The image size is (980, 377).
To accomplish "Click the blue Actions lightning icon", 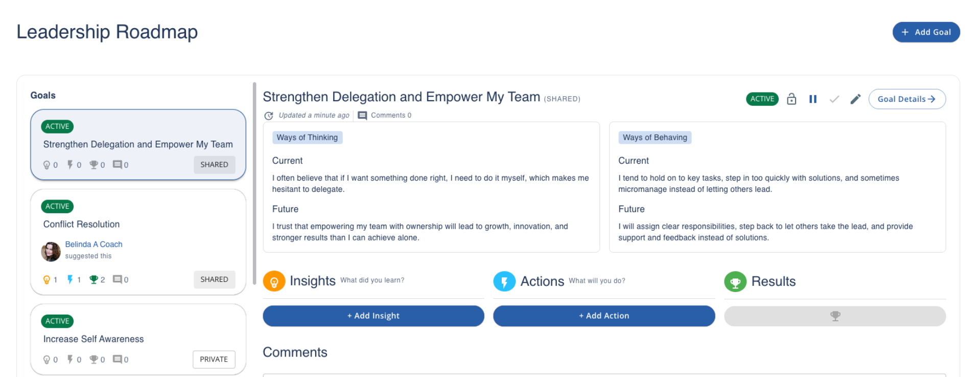I will coord(504,281).
